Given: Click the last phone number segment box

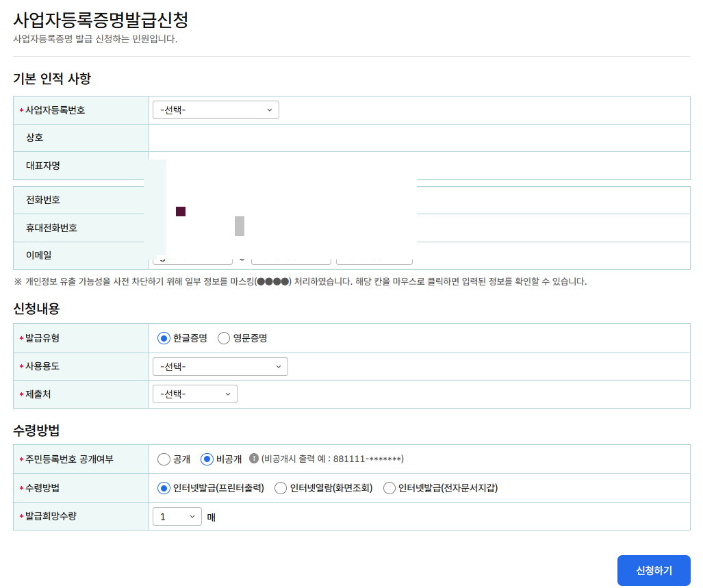Looking at the screenshot, I should [374, 256].
